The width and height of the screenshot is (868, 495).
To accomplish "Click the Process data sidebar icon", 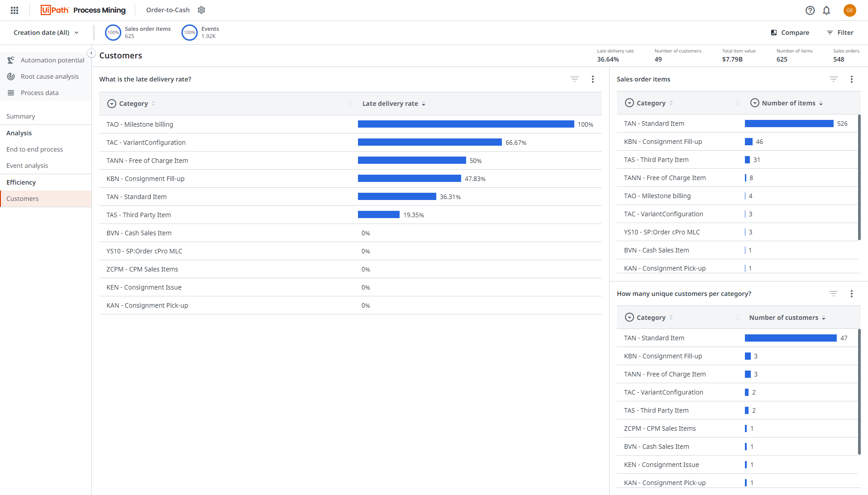I will pos(11,92).
